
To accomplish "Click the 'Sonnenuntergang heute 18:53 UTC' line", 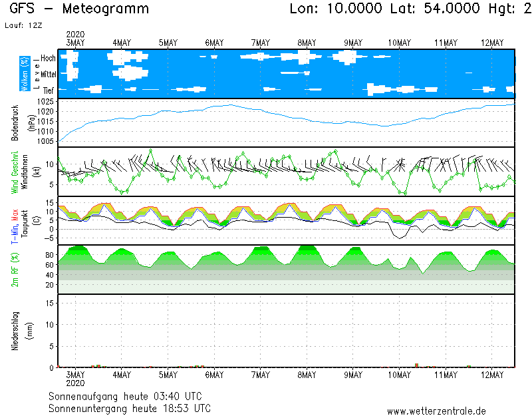I will (x=130, y=408).
